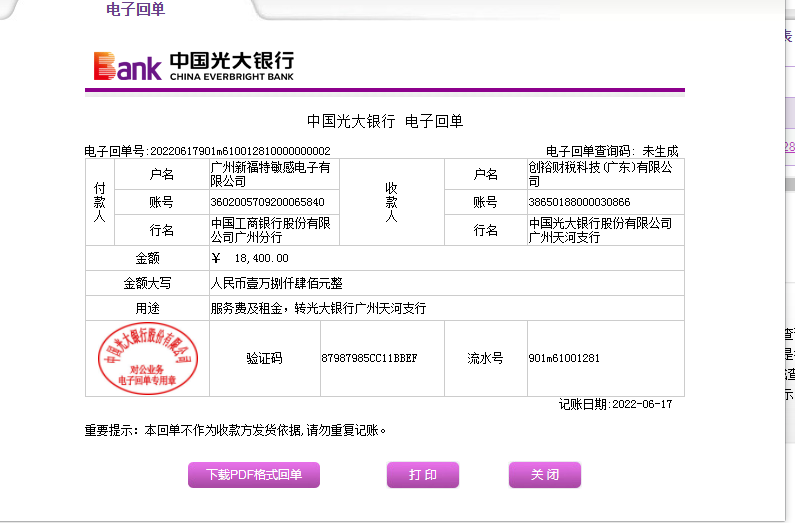Click the 验证码 label cell

264,358
